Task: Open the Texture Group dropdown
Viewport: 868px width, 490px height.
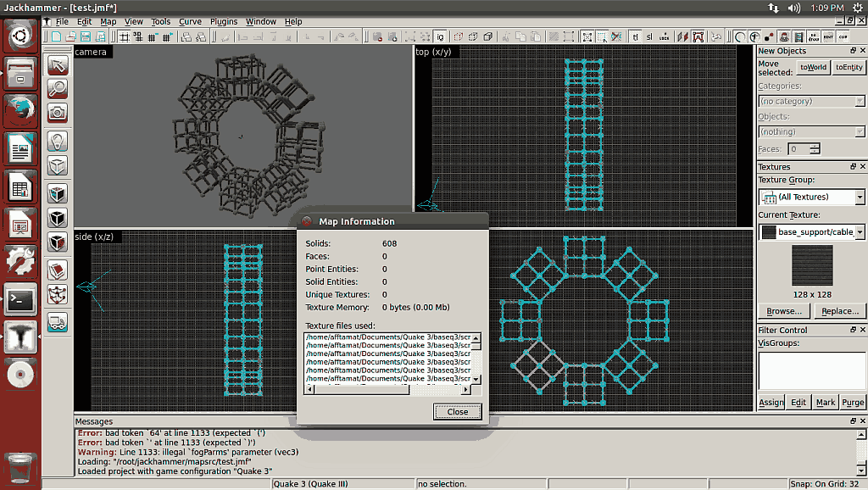Action: coord(812,197)
